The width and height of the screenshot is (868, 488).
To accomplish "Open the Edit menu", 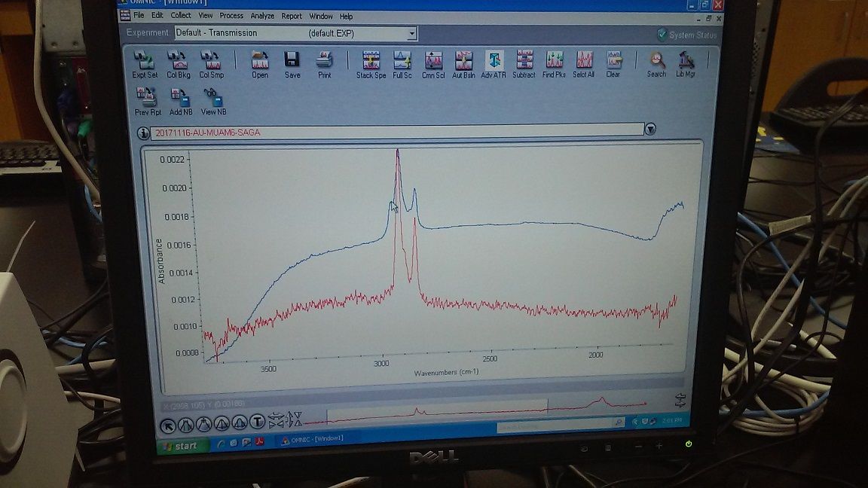I will point(157,15).
